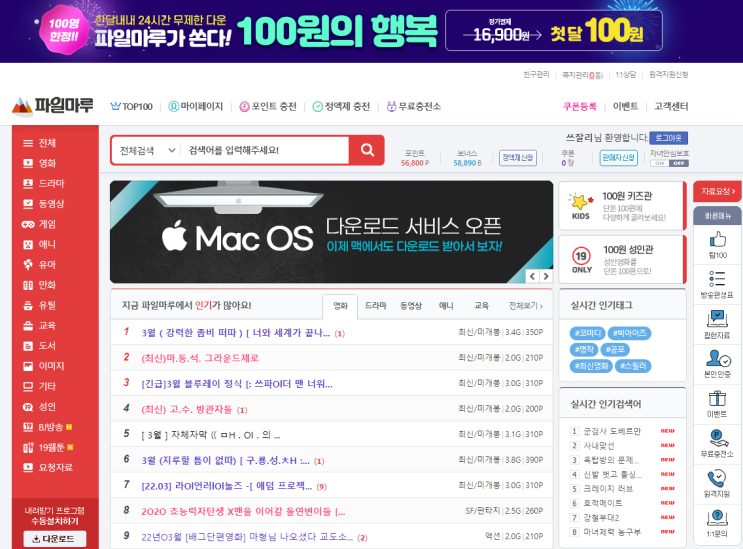Open the 게임 sidebar category

click(39, 224)
